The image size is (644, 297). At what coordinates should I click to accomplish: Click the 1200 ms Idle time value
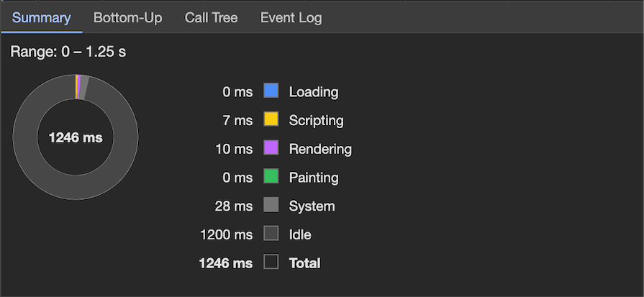[227, 235]
